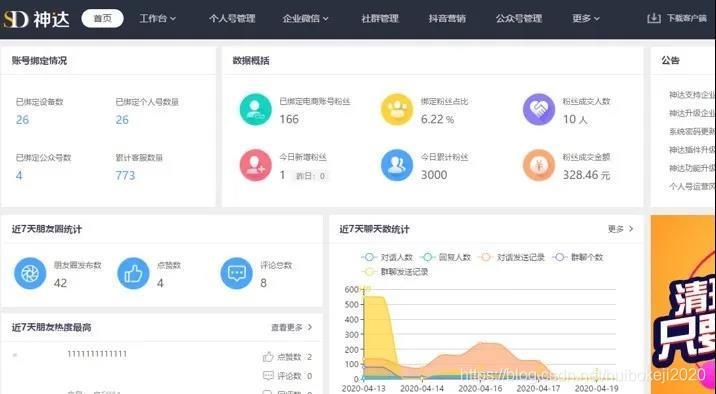The width and height of the screenshot is (716, 394).
Task: Click the orange yen 粉丝成交金额 icon
Action: [x=539, y=165]
